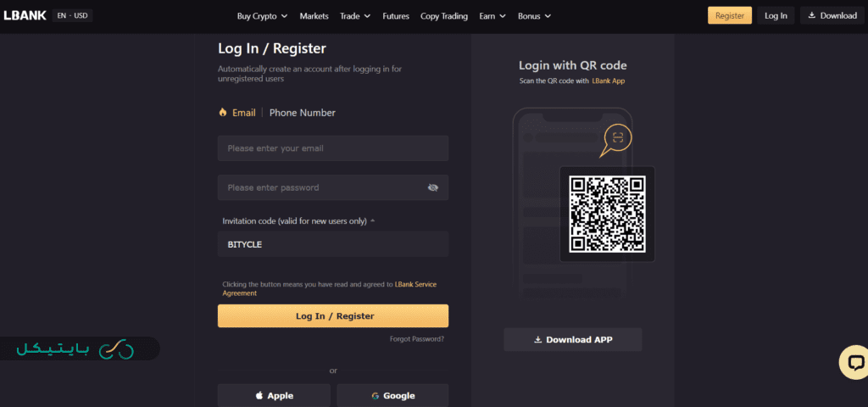Click the LBANK logo
The width and height of the screenshot is (868, 407).
point(25,15)
